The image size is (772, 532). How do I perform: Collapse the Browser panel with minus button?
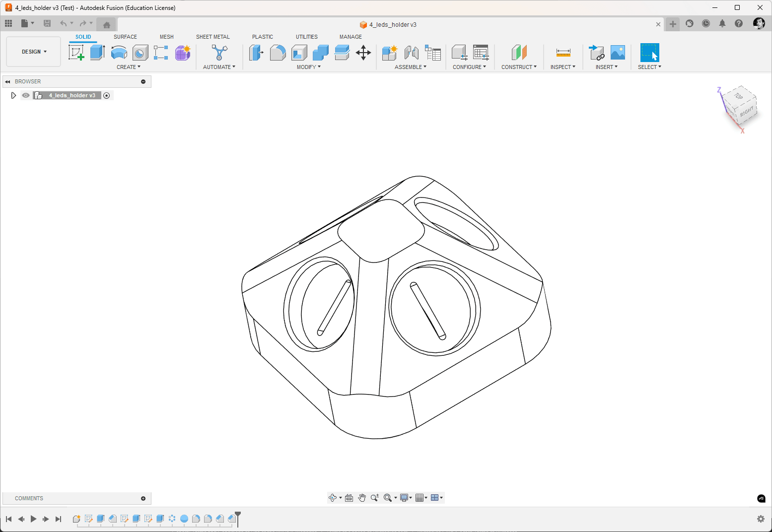click(143, 81)
